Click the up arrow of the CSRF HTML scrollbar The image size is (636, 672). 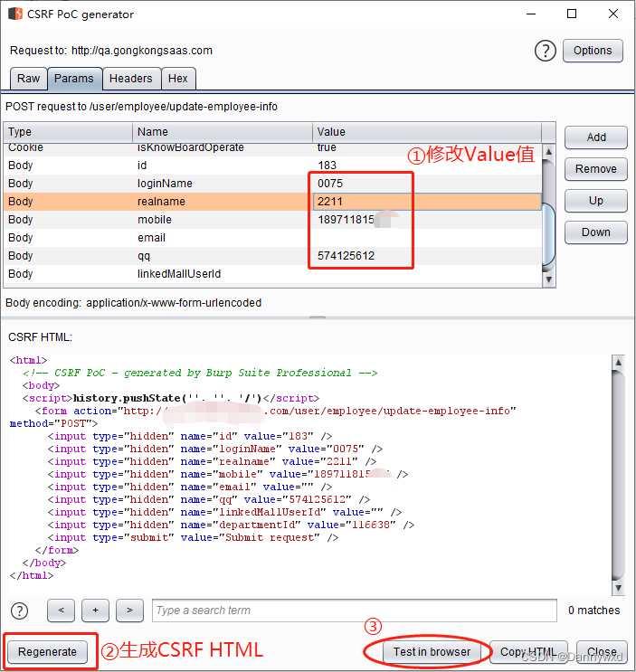pyautogui.click(x=618, y=362)
